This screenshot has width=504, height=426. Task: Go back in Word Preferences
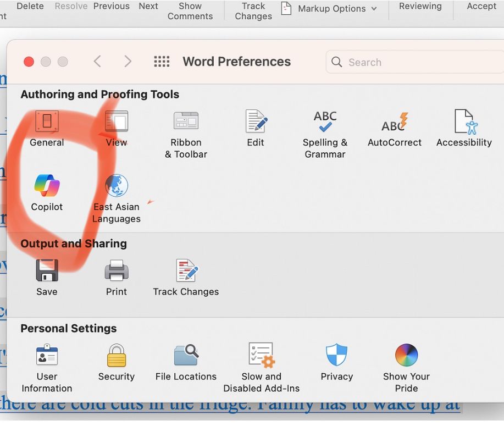(x=97, y=61)
